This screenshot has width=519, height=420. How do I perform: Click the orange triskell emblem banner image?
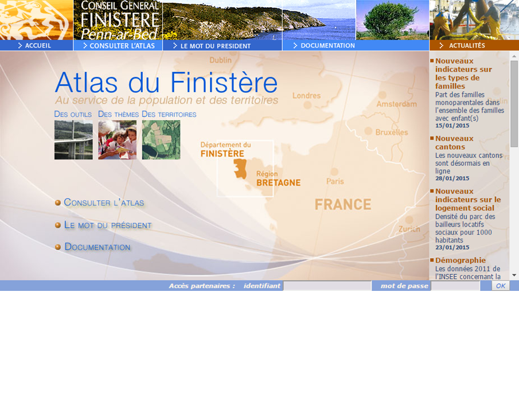tap(36, 20)
